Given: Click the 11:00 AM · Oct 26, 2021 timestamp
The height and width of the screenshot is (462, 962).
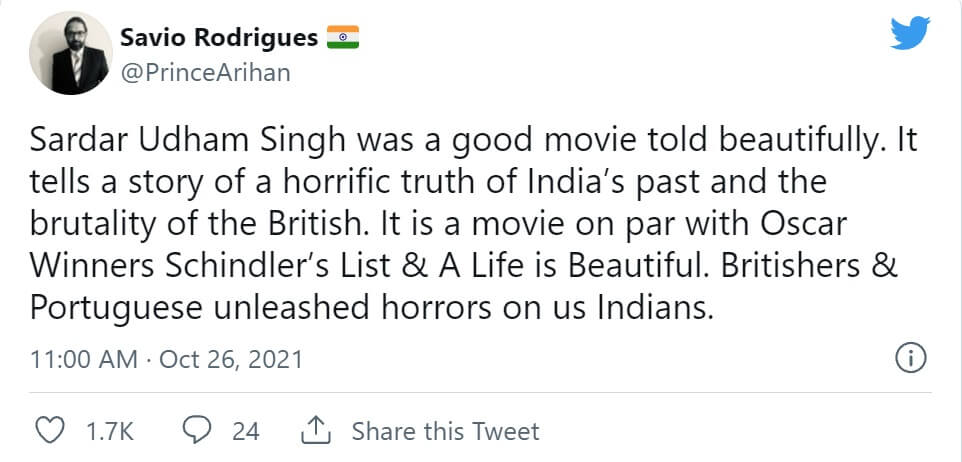Looking at the screenshot, I should coord(166,359).
